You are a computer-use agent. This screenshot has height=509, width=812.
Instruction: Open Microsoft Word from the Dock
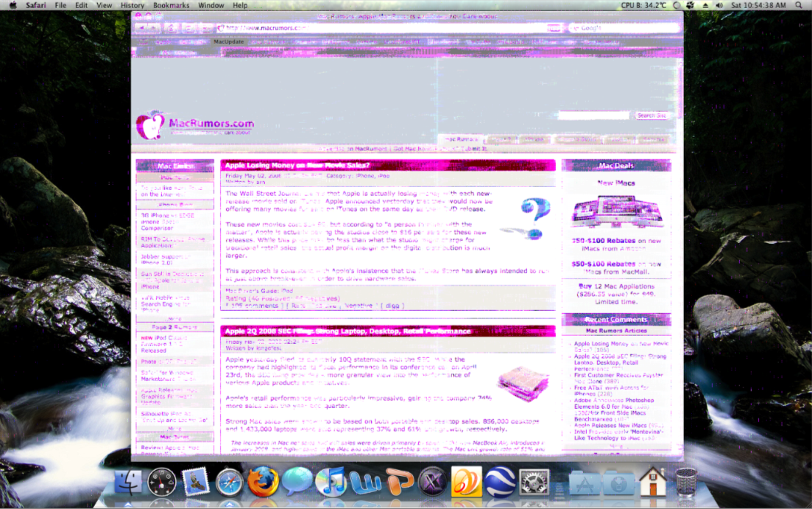pyautogui.click(x=365, y=483)
